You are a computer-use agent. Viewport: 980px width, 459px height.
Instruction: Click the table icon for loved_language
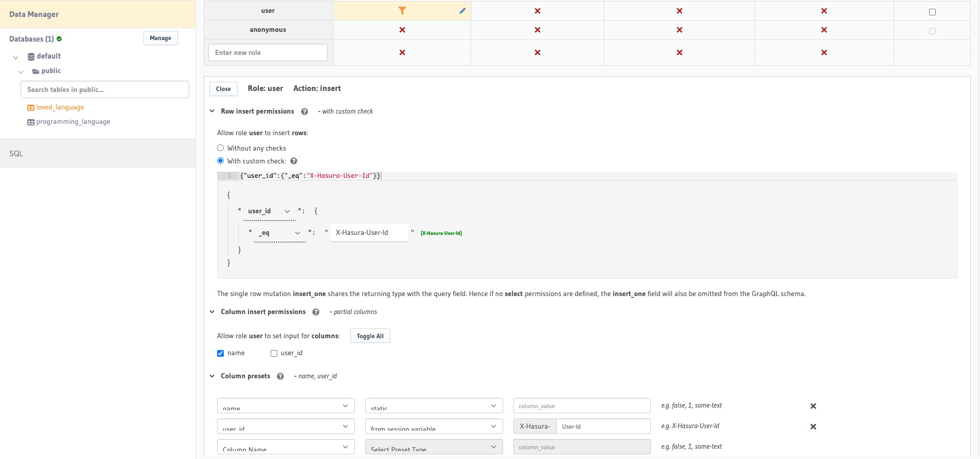[x=31, y=108]
